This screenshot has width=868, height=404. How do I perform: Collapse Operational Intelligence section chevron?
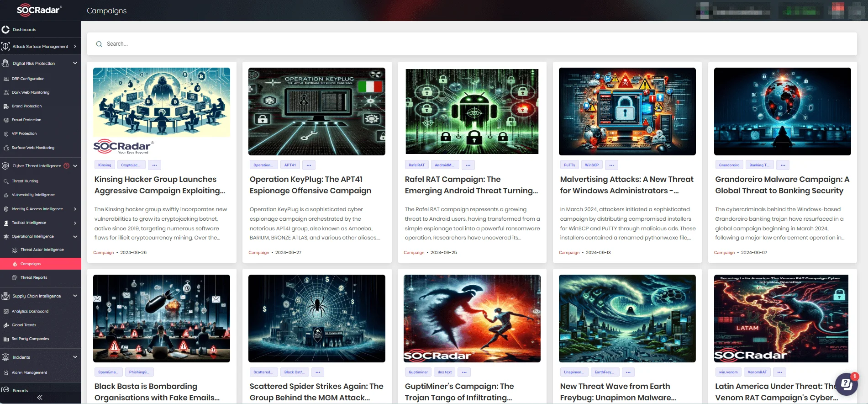(75, 236)
